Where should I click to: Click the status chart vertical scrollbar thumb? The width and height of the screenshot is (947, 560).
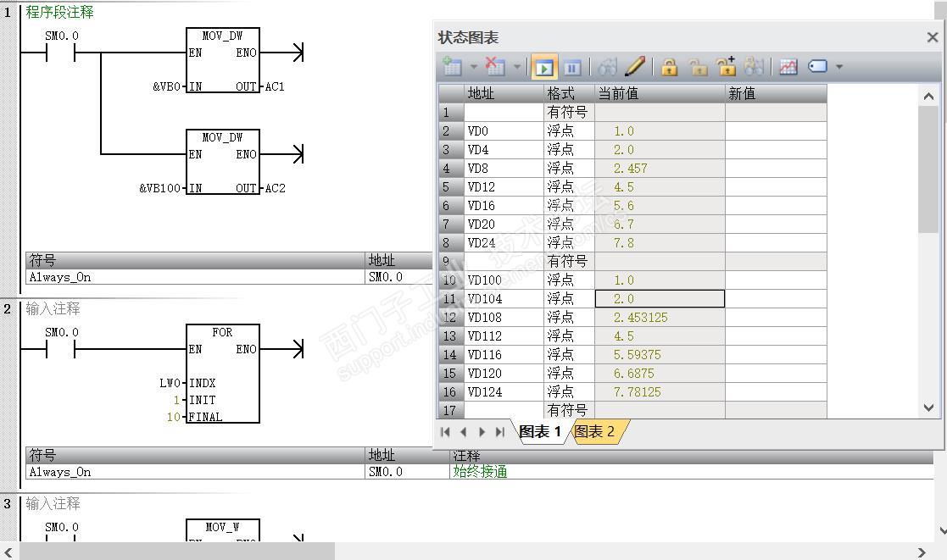(x=929, y=169)
